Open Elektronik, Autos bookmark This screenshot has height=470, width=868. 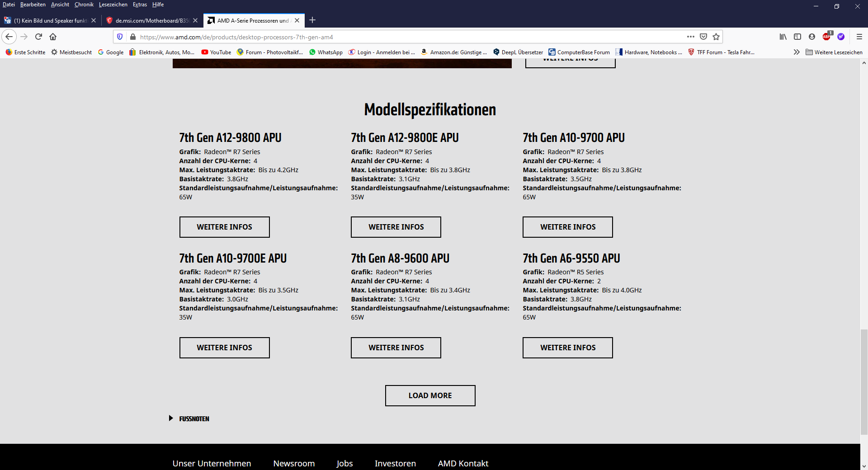pyautogui.click(x=162, y=52)
